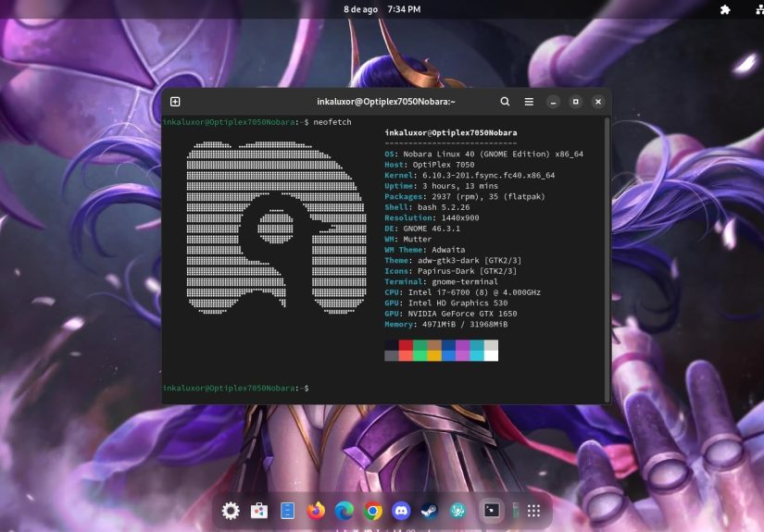Click the 'Icons: Papirus-Dark' line
The image size is (764, 532).
click(451, 271)
